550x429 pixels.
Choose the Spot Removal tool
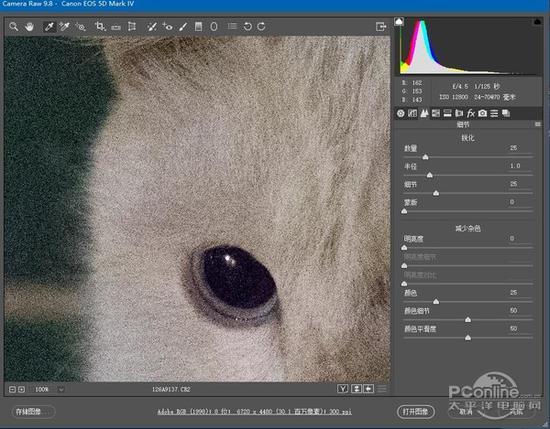tap(152, 26)
